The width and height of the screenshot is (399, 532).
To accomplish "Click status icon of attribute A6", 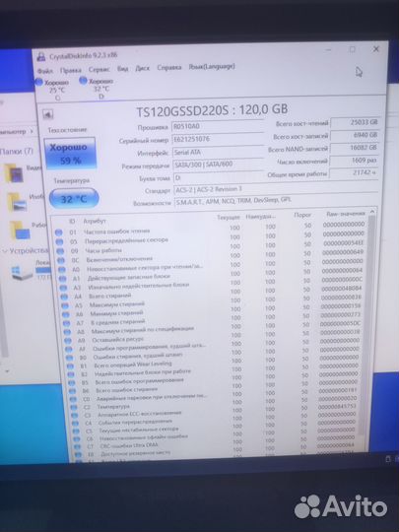I will (x=66, y=314).
